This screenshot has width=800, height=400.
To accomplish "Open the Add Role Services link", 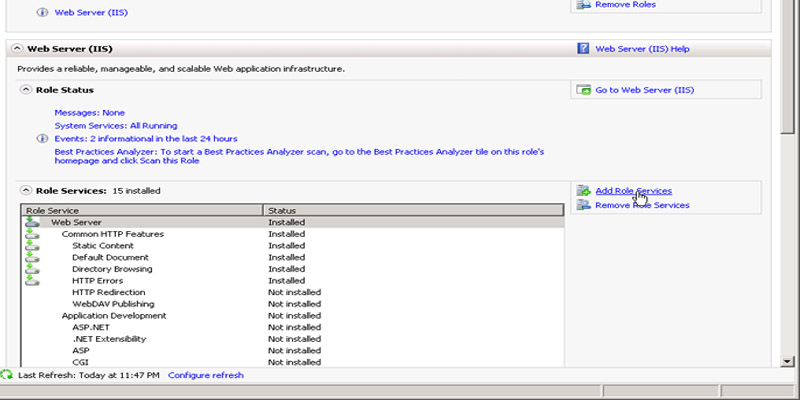I will tap(633, 191).
